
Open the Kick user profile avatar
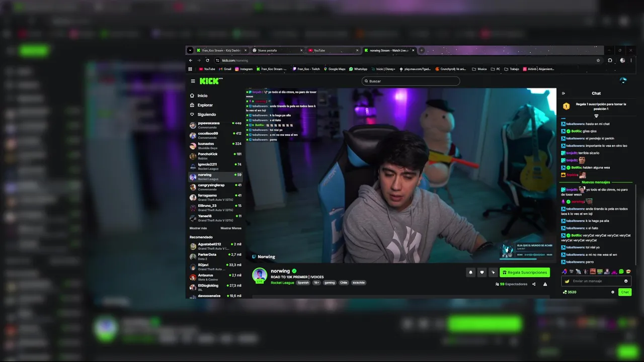tap(623, 80)
